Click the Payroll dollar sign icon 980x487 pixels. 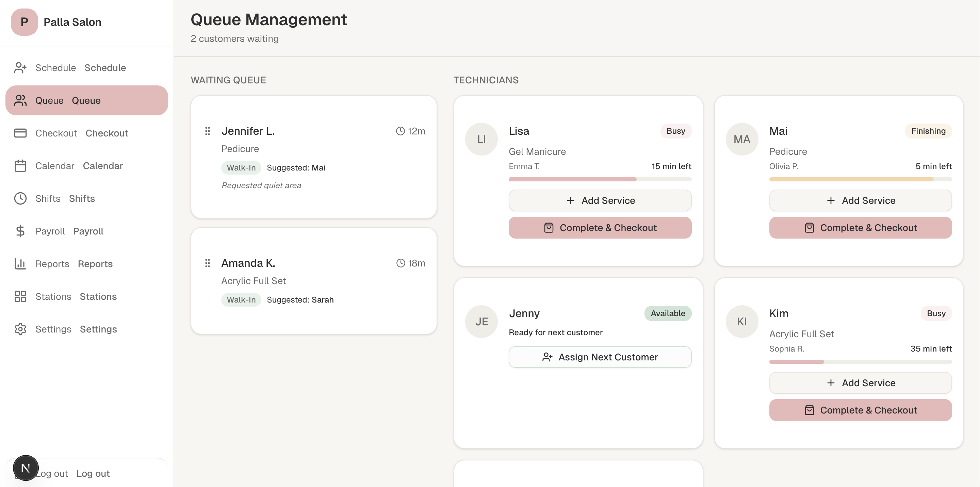pos(20,231)
